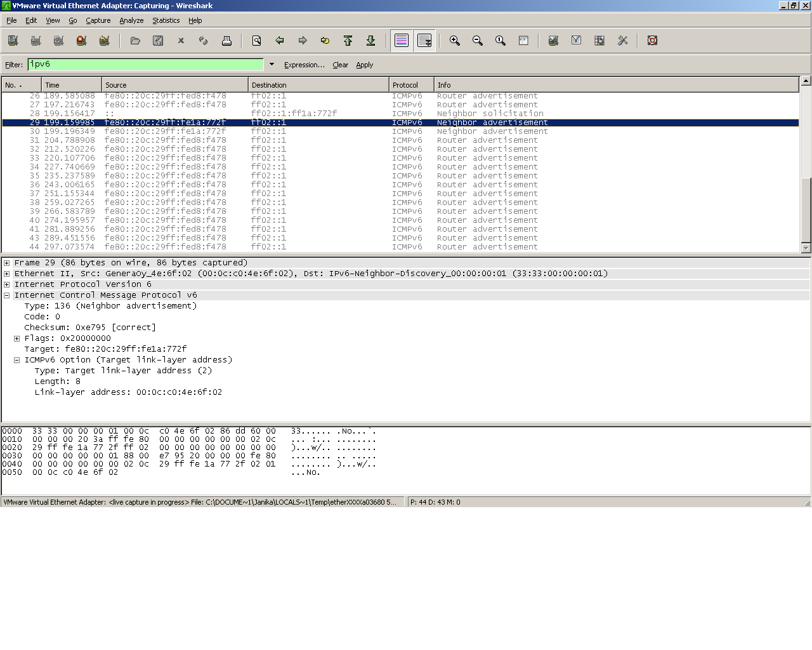Expand the Frame 29 tree node
The width and height of the screenshot is (812, 650).
7,263
